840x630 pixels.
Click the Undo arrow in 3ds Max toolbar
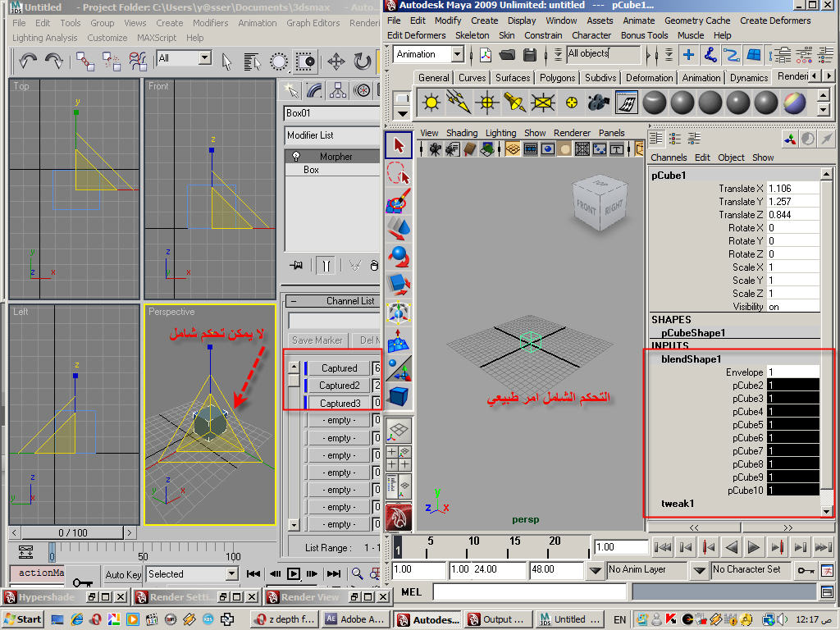[x=28, y=61]
